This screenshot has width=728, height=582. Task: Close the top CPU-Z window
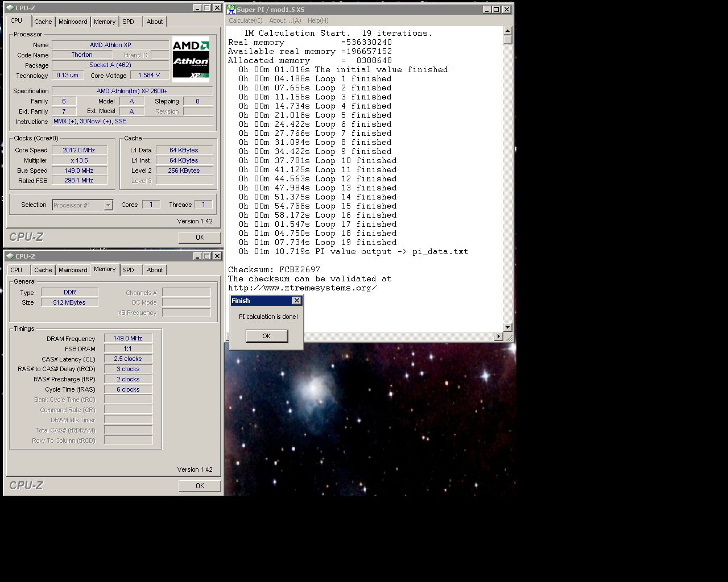tap(217, 8)
